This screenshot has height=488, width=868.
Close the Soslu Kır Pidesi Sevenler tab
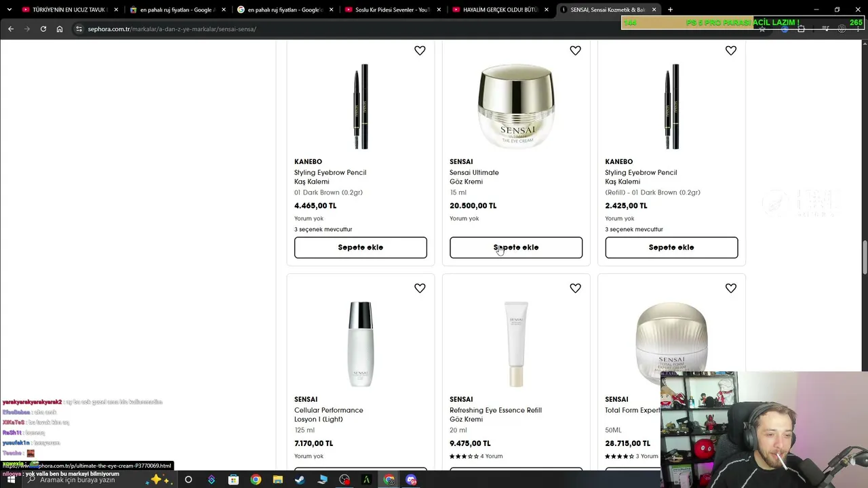click(439, 9)
